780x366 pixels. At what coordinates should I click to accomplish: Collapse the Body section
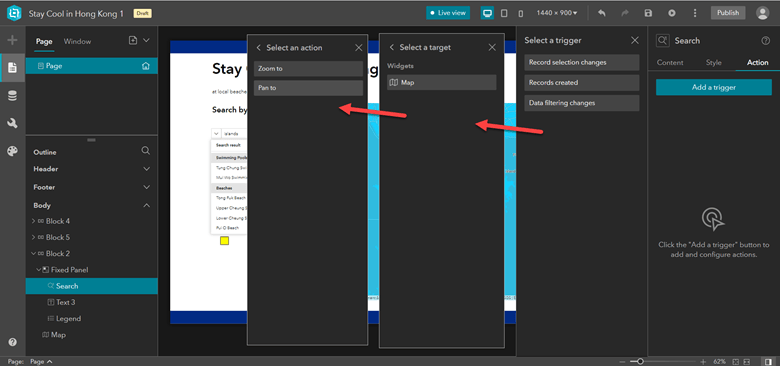pos(146,205)
